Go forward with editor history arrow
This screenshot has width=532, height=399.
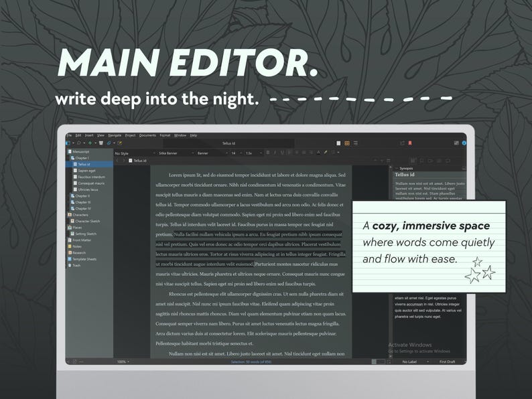click(x=124, y=161)
